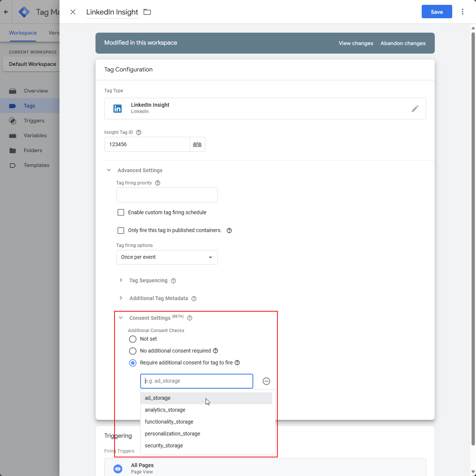The width and height of the screenshot is (476, 476).
Task: View changes in this workspace
Action: (356, 43)
